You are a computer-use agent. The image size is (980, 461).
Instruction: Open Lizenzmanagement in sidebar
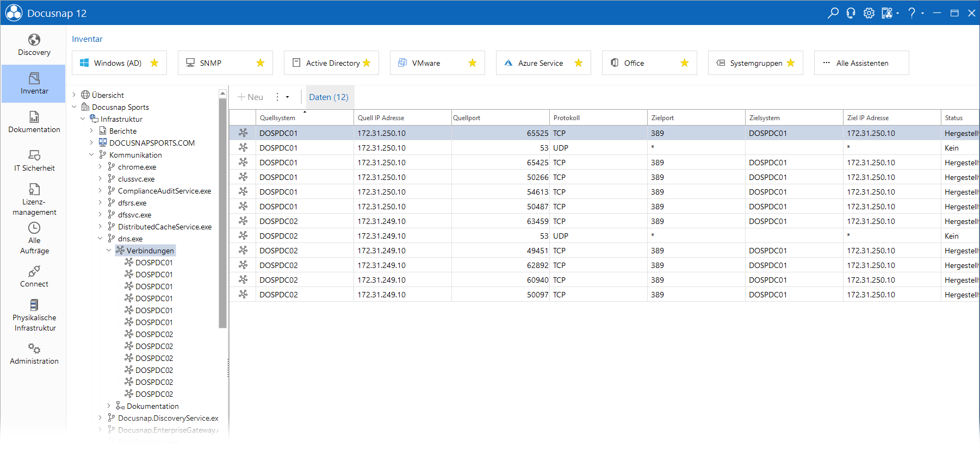34,200
